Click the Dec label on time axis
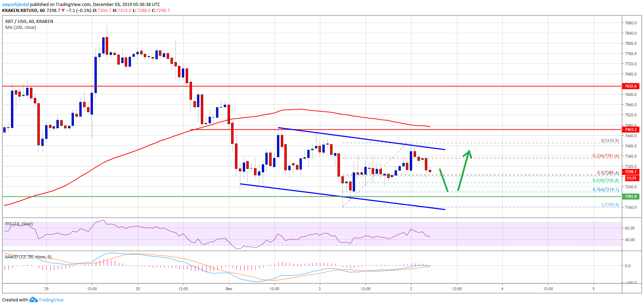The height and width of the screenshot is (306, 644). [x=229, y=289]
